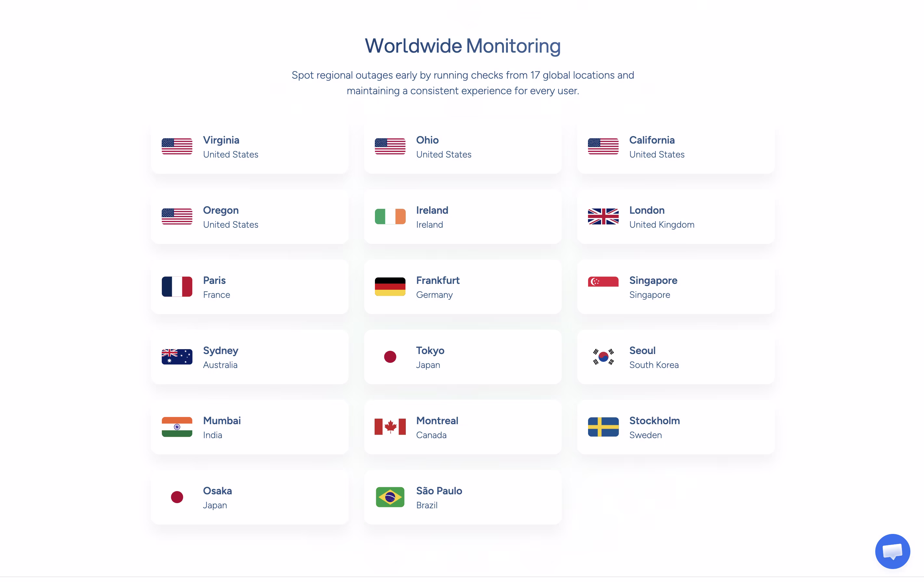The width and height of the screenshot is (924, 582).
Task: Select the Ohio location card title
Action: [x=427, y=140]
